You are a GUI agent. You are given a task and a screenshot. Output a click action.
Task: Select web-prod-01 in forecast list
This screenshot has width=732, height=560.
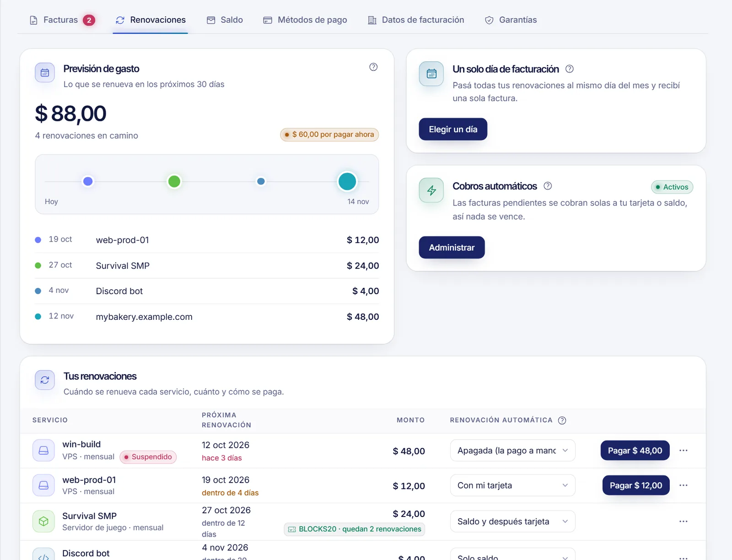click(x=207, y=240)
